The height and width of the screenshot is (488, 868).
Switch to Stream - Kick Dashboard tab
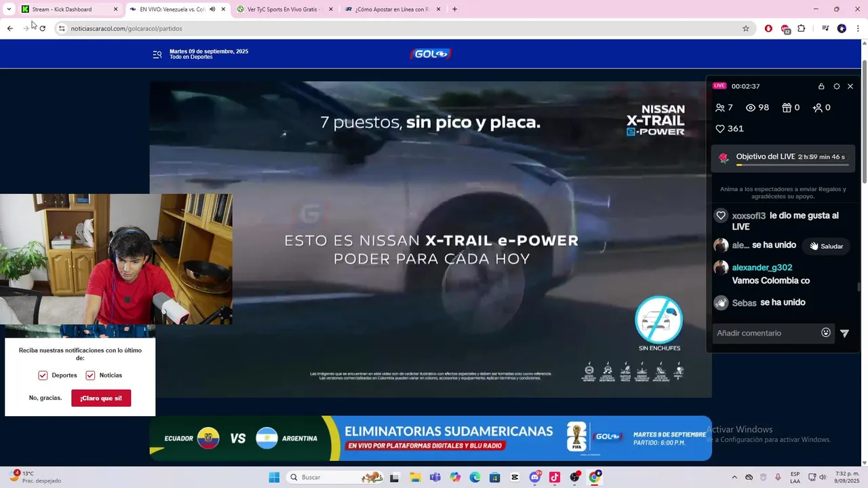click(62, 9)
